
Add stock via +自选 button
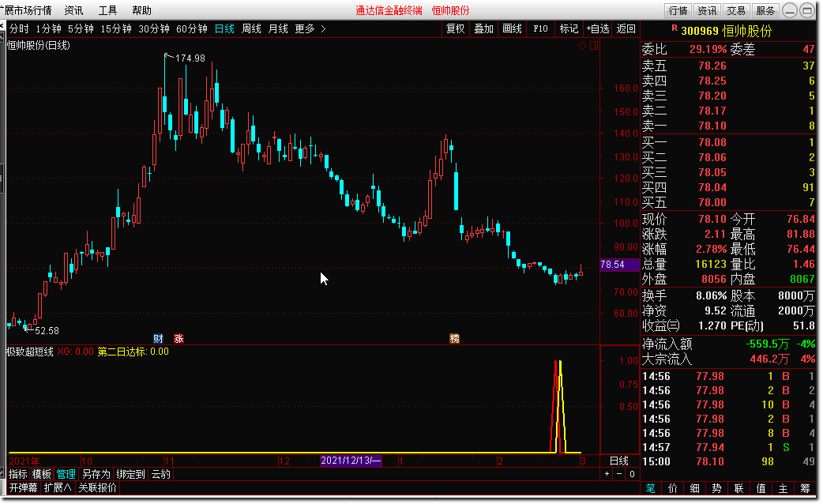pyautogui.click(x=597, y=29)
